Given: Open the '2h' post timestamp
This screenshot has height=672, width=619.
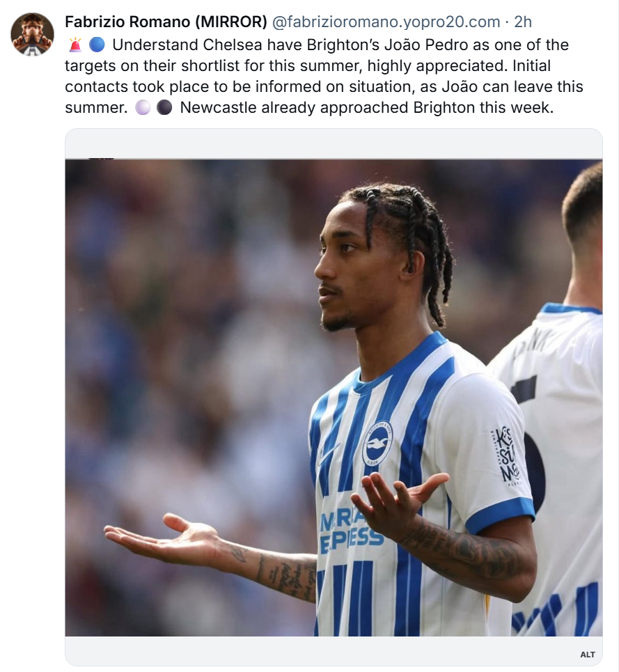Looking at the screenshot, I should [x=523, y=22].
